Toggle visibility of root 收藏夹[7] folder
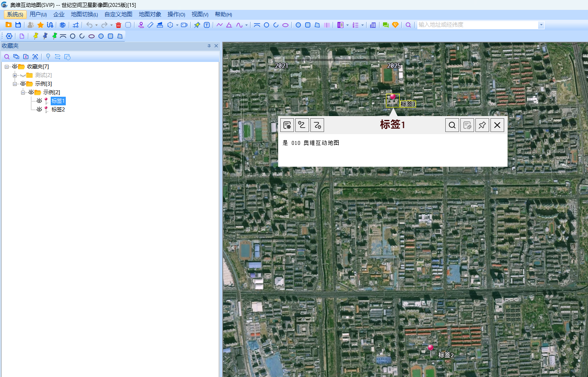Screen dimensions: 588x377 [14, 67]
